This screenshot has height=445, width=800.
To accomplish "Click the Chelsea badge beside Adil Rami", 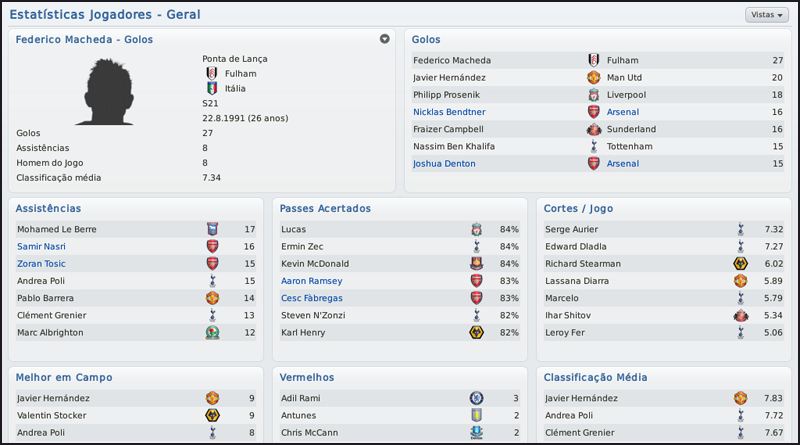I will tap(477, 398).
